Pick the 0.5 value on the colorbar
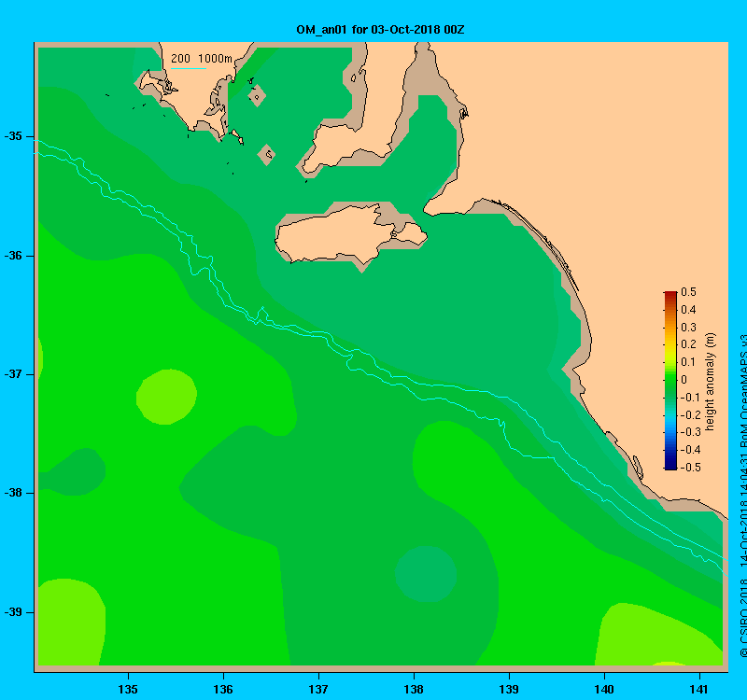 tap(688, 292)
